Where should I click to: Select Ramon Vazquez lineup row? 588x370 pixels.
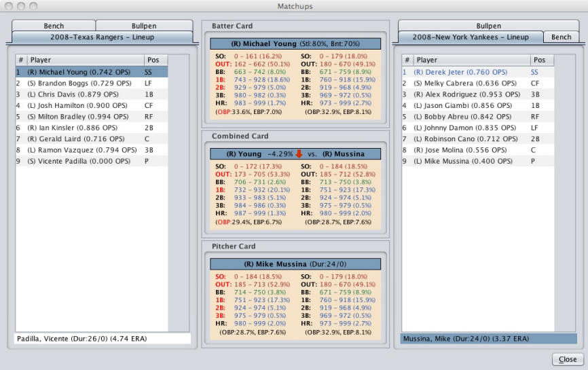click(x=92, y=150)
